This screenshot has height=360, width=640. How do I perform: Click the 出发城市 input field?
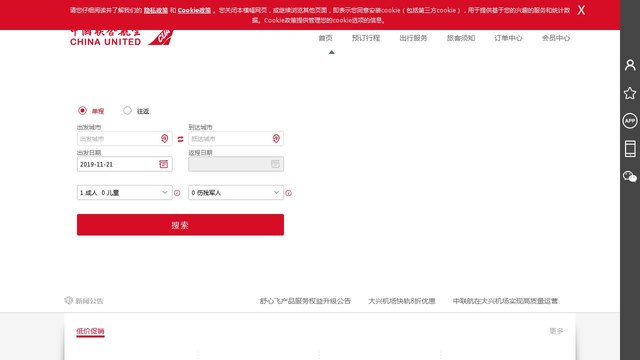tap(124, 139)
